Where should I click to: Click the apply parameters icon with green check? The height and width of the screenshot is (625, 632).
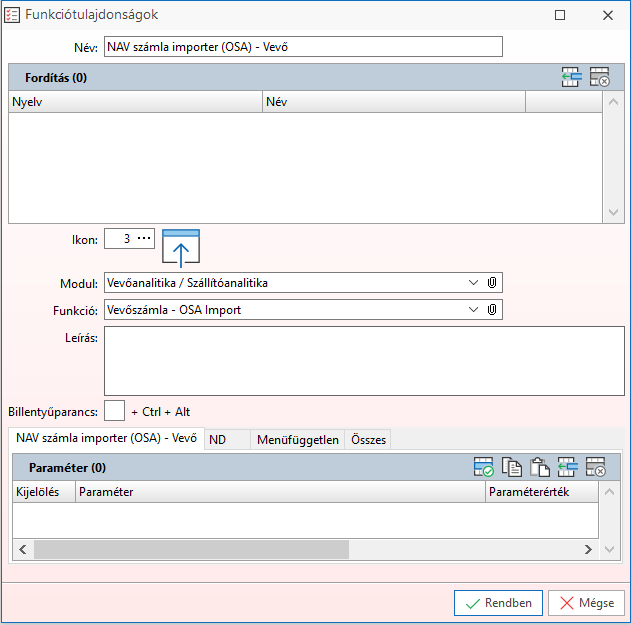484,467
